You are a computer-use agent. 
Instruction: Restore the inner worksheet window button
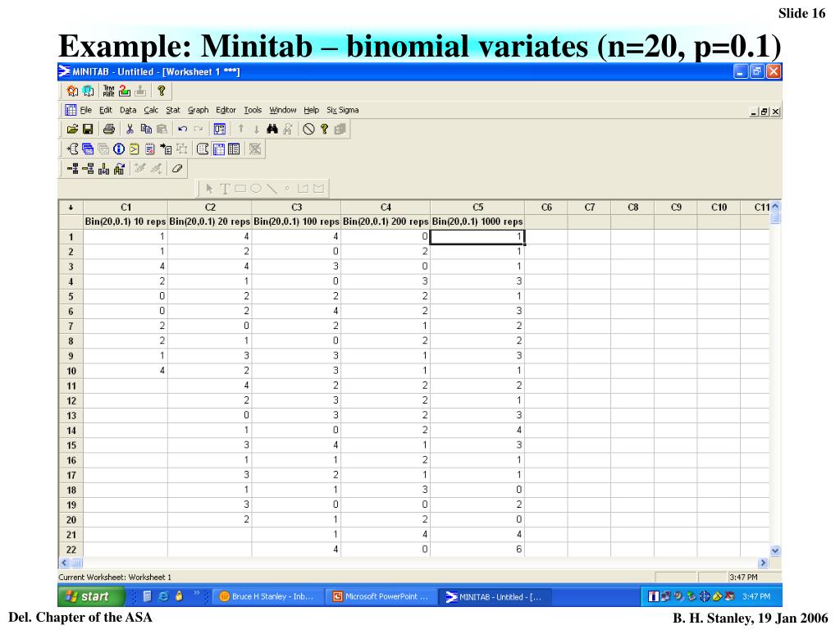pyautogui.click(x=765, y=112)
